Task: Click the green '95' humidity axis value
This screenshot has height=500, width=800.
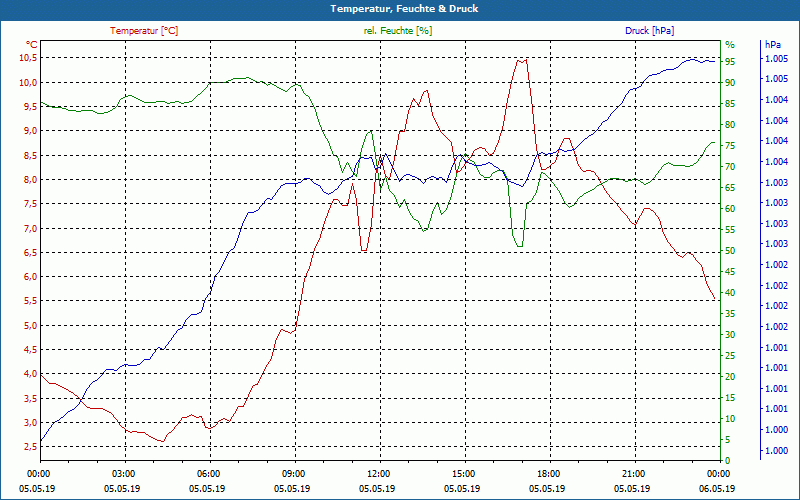Action: pyautogui.click(x=730, y=62)
